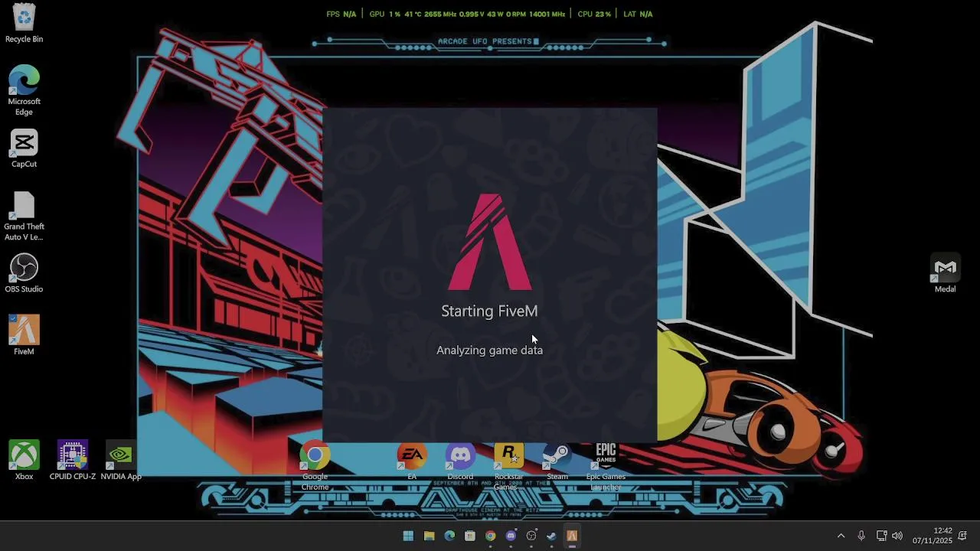Select the FiveM desktop shortcut

tap(24, 335)
